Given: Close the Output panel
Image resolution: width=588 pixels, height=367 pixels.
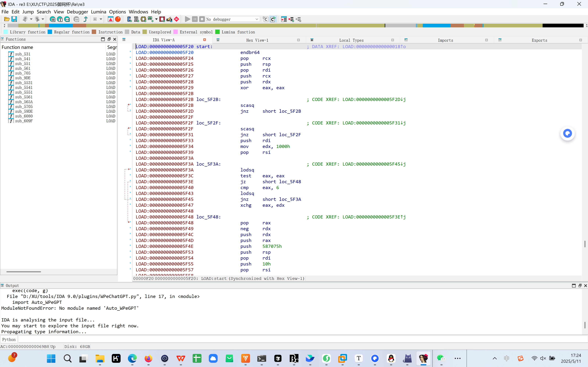Looking at the screenshot, I should 586,285.
